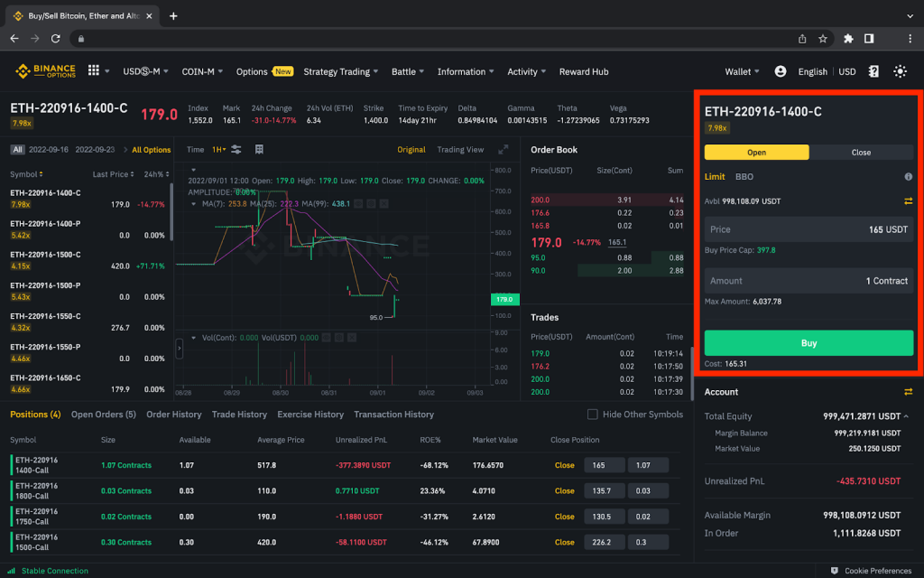Switch to Trading View chart mode
The image size is (924, 578).
pyautogui.click(x=460, y=148)
